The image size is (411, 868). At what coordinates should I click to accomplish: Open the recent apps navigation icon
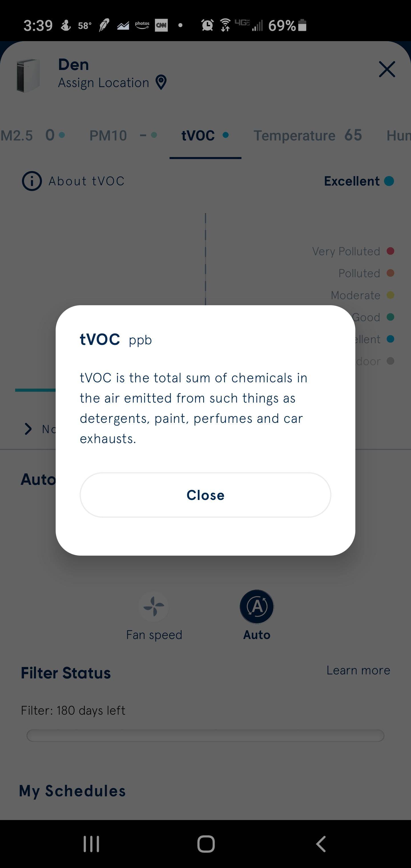pyautogui.click(x=91, y=844)
